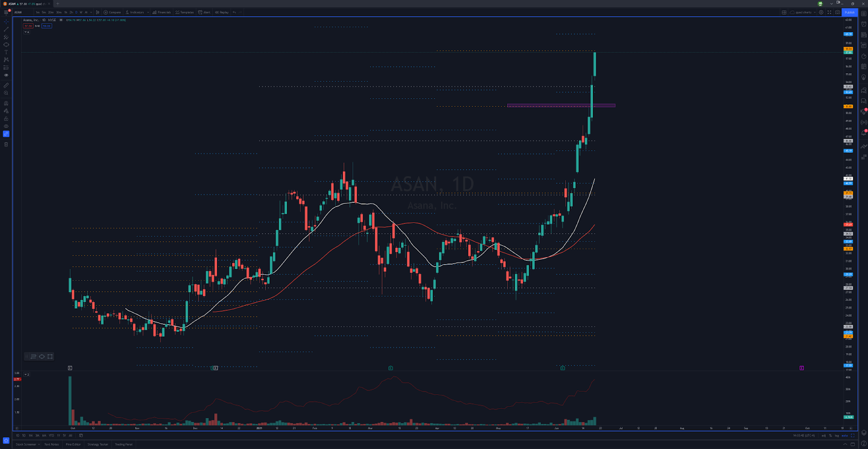Open a new tab with plus icon
Screen dimensions: 868x449
click(x=58, y=4)
